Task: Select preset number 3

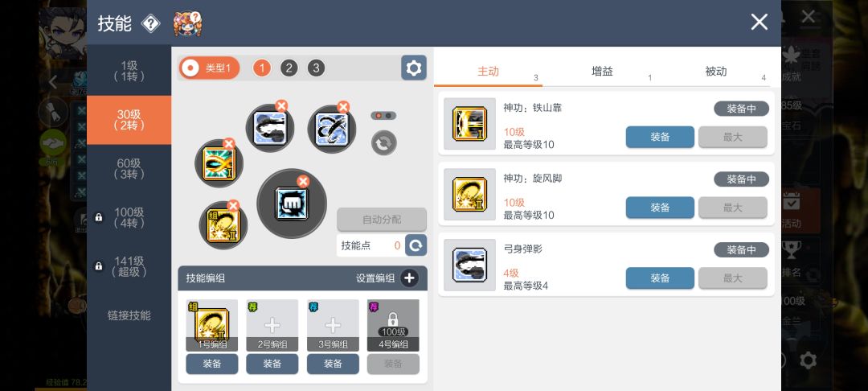Action: pos(316,68)
